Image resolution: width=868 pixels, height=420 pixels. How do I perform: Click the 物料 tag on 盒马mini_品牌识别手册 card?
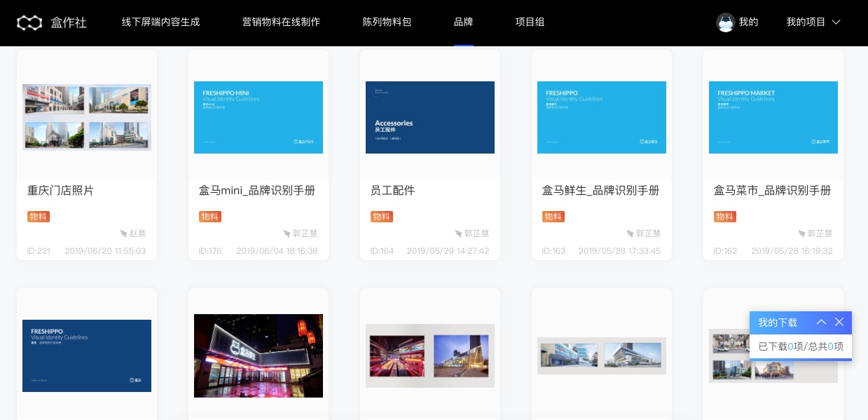[x=210, y=217]
